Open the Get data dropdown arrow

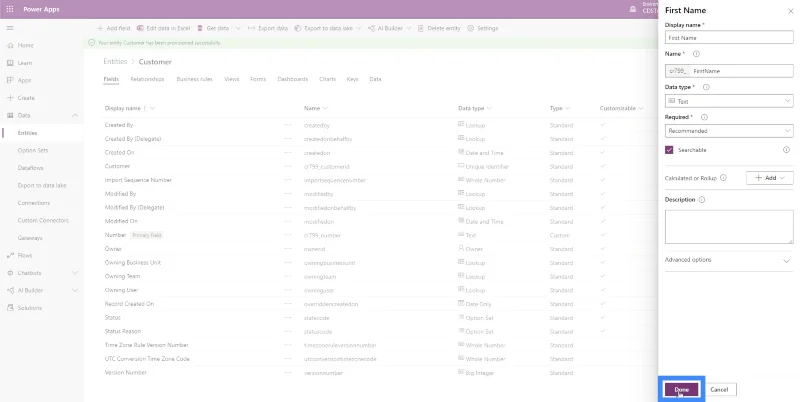238,28
